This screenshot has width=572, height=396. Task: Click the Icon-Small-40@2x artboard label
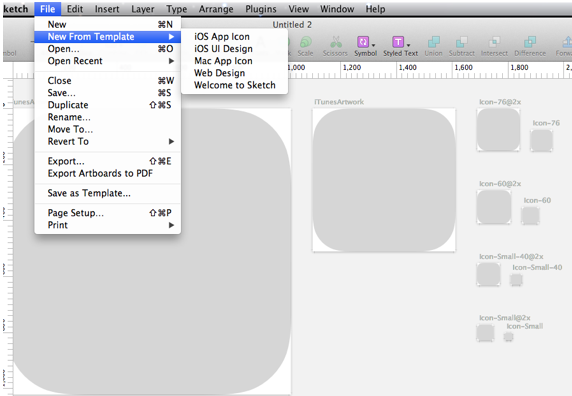[x=511, y=257]
